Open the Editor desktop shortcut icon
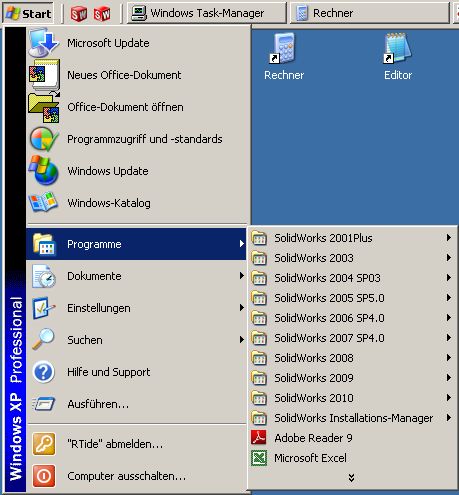Image resolution: width=459 pixels, height=495 pixels. (398, 48)
